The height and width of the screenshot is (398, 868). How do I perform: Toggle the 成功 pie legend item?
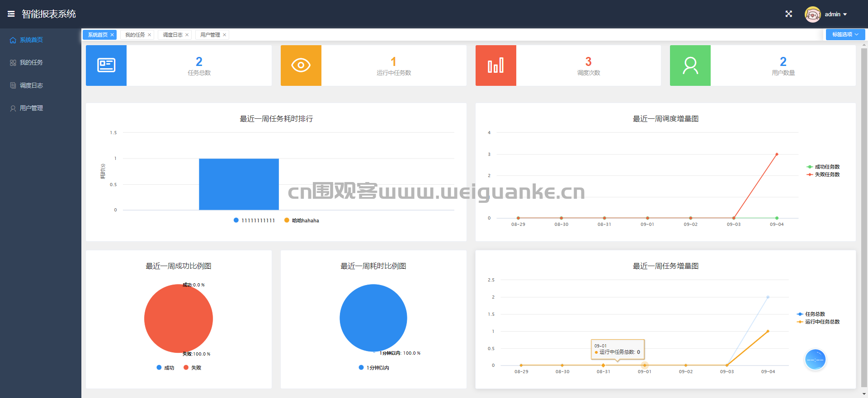pyautogui.click(x=165, y=368)
